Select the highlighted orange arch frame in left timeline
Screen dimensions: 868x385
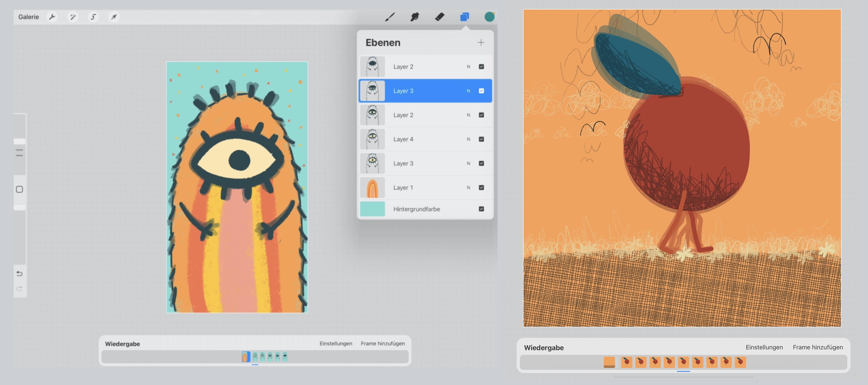point(246,357)
